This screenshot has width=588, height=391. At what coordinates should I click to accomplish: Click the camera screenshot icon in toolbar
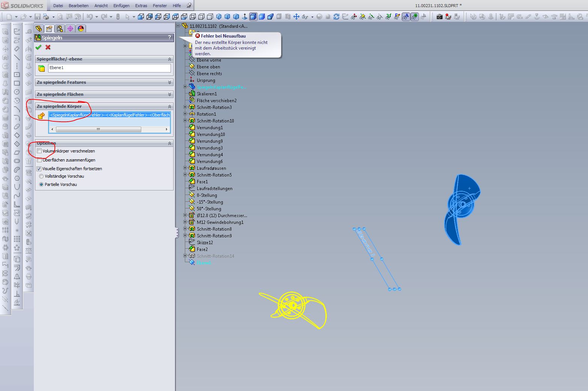[x=439, y=17]
